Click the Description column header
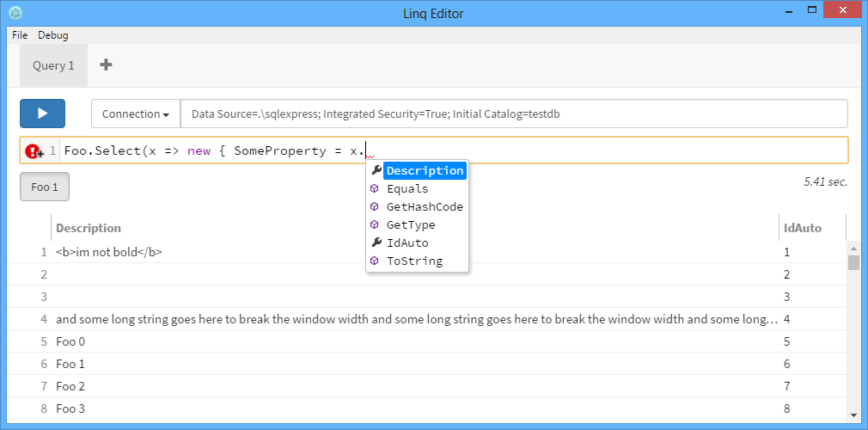Screen dimensions: 868x430 click(x=414, y=228)
